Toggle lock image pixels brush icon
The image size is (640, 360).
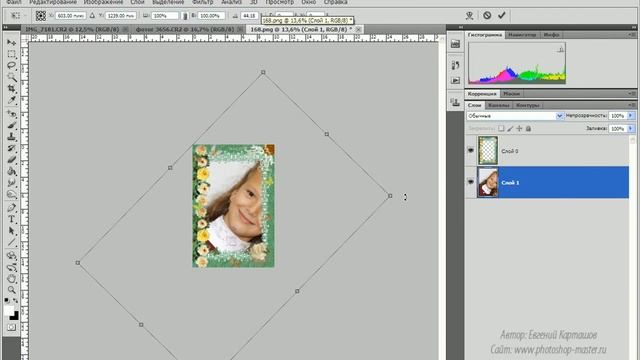click(510, 129)
